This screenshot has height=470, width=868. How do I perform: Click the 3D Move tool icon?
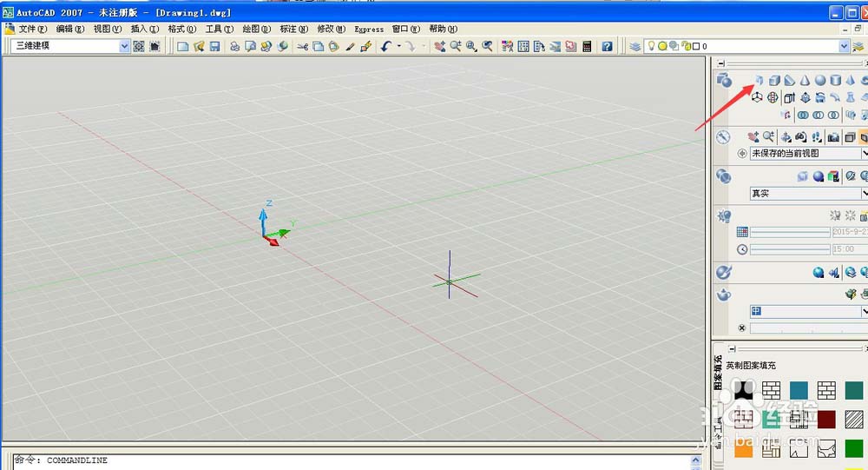[757, 97]
